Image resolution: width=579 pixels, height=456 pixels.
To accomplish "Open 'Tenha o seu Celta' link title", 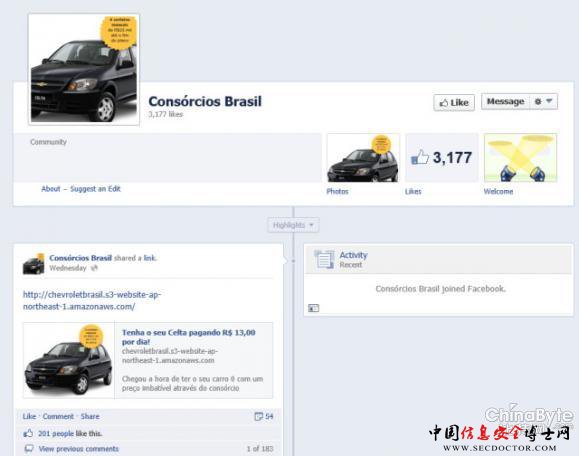I will [188, 337].
